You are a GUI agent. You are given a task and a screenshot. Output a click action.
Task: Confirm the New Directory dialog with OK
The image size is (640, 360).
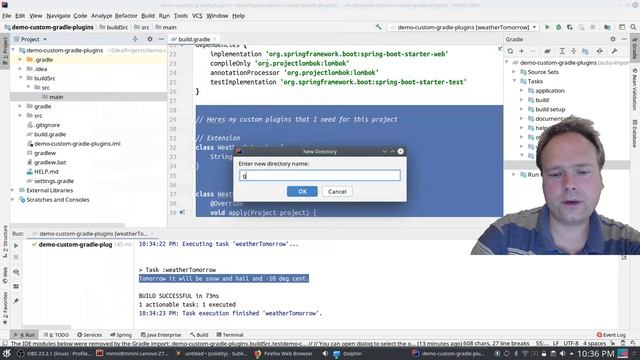(x=302, y=191)
